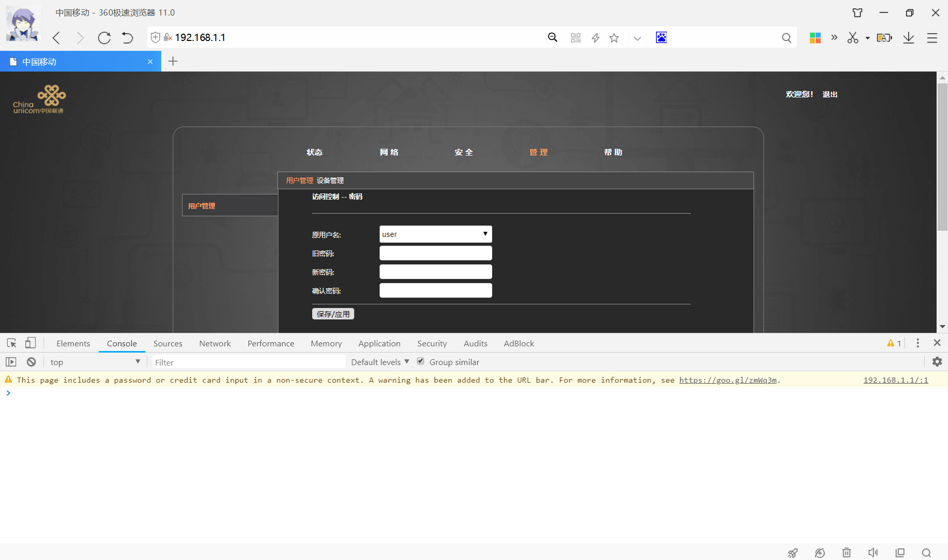Open the goo.gl/zmWq3m warning link
The height and width of the screenshot is (560, 948).
pos(728,380)
